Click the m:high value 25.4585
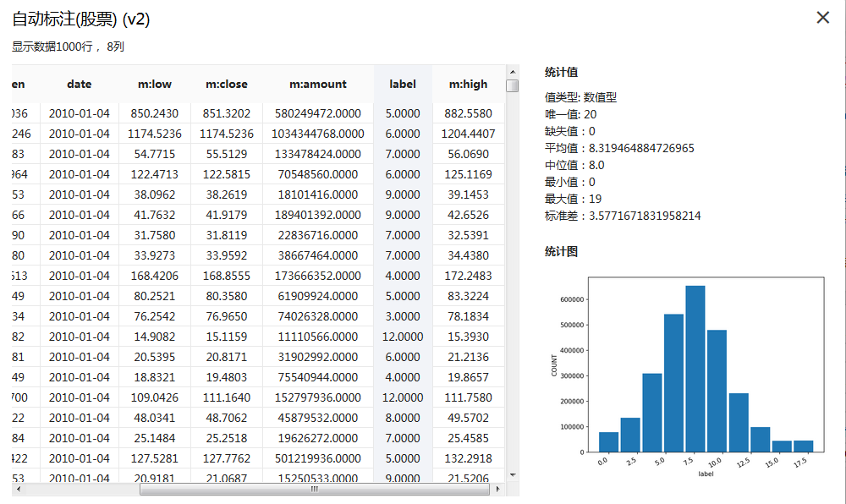The height and width of the screenshot is (504, 846). 469,438
